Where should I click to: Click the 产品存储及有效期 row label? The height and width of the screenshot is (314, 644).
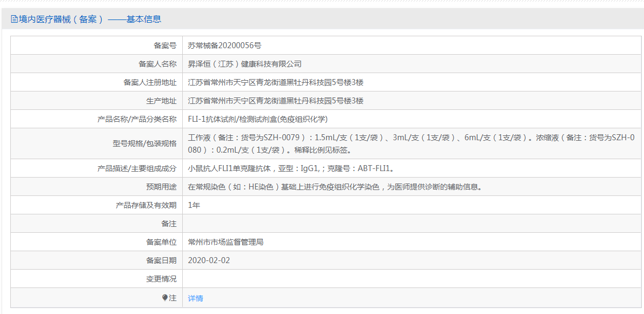click(x=146, y=205)
